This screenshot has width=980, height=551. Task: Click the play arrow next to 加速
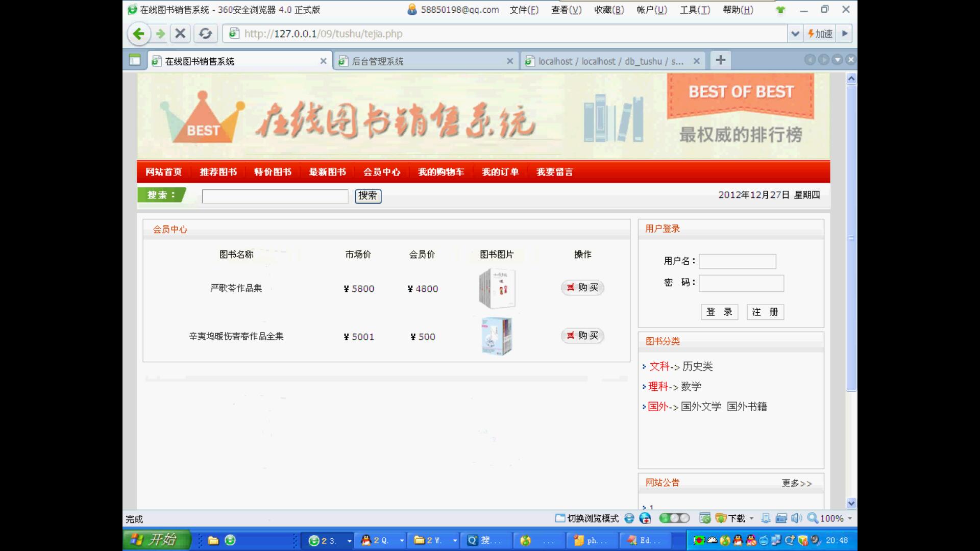click(x=845, y=34)
